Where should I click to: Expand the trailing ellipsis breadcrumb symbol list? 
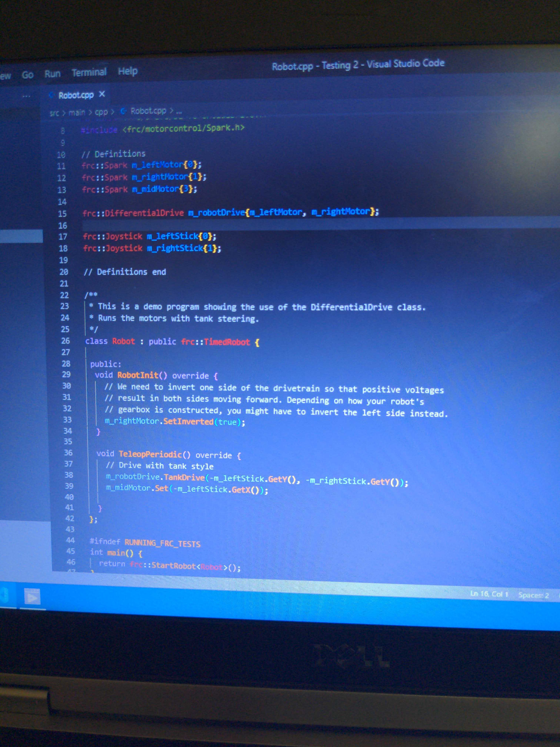coord(179,111)
